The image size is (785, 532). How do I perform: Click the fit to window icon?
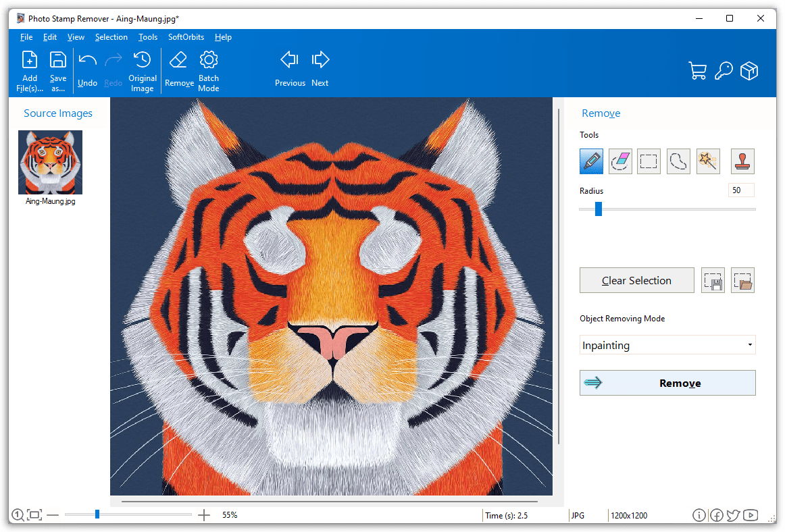[34, 514]
